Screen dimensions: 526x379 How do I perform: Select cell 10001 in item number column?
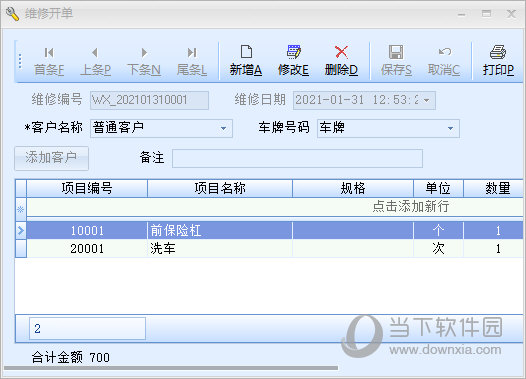click(x=87, y=230)
